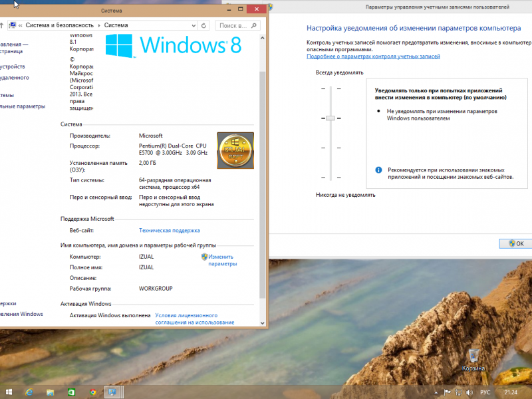This screenshot has height=399, width=532.
Task: Click the Система breadcrumb item
Action: 116,25
